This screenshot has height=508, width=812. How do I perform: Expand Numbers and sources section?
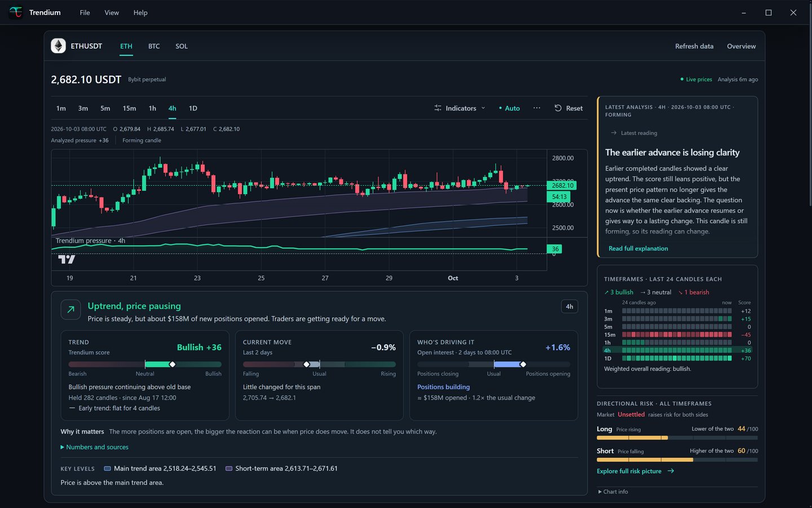pyautogui.click(x=94, y=447)
